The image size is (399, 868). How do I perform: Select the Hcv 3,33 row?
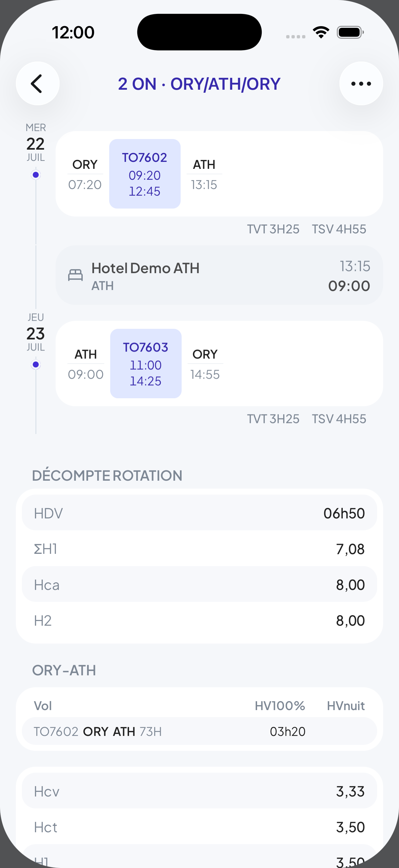[x=199, y=791]
